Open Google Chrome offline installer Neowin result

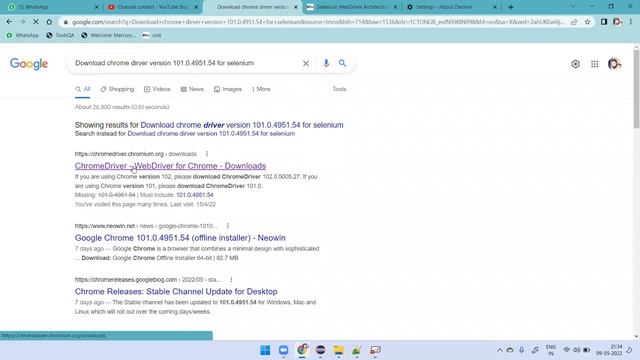(x=180, y=238)
